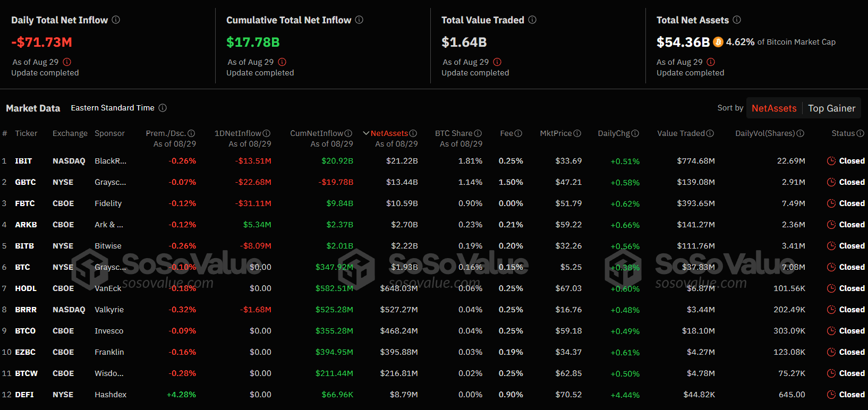Click Invesco sponsor cell
868x410 pixels.
109,331
